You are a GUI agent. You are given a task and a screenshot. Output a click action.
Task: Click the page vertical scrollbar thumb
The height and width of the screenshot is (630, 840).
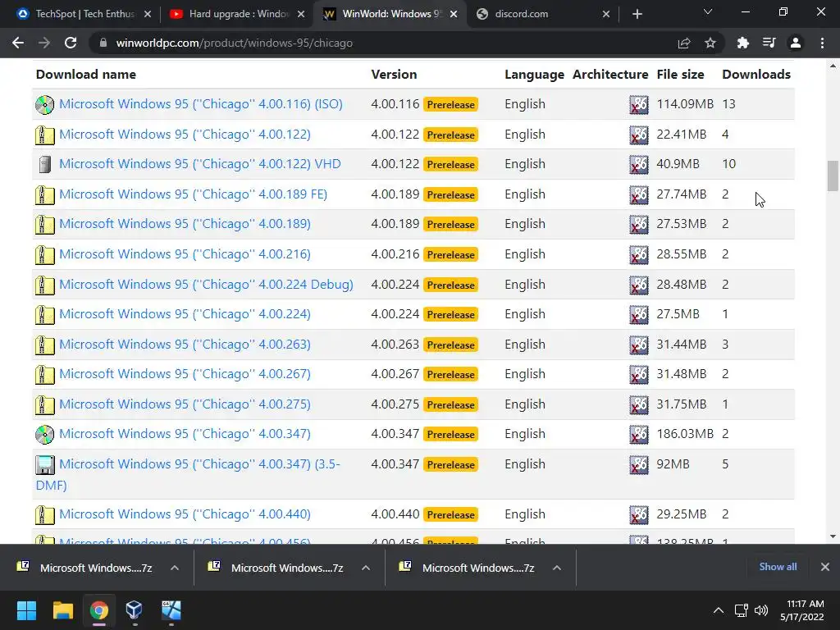click(833, 176)
